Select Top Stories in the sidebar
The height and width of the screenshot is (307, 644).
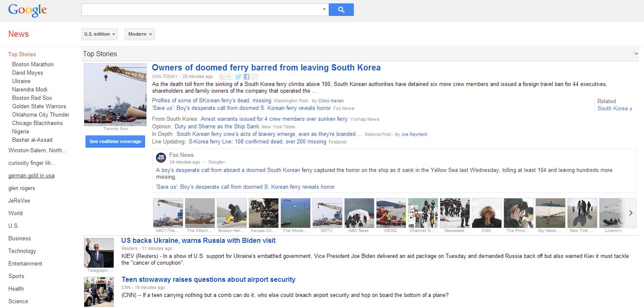coord(22,54)
